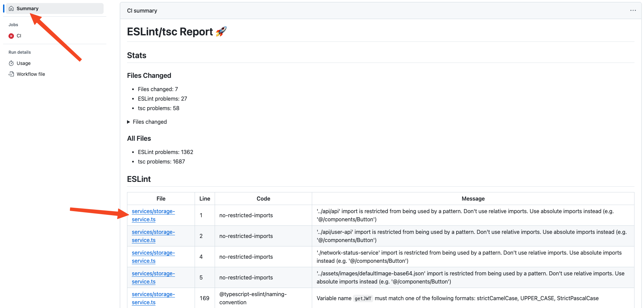Click the getJWT inline code snippet
Viewport: 644px width, 308px height.
(363, 298)
